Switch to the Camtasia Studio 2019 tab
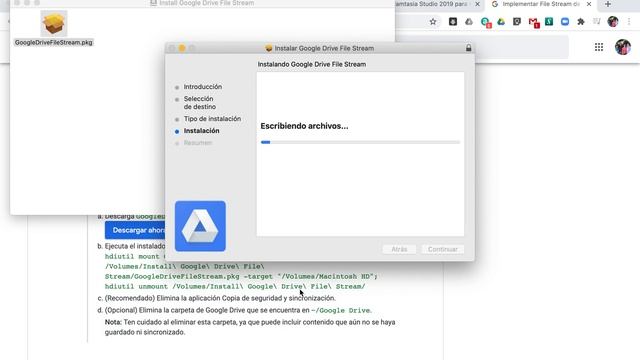The width and height of the screenshot is (640, 360). [x=433, y=4]
